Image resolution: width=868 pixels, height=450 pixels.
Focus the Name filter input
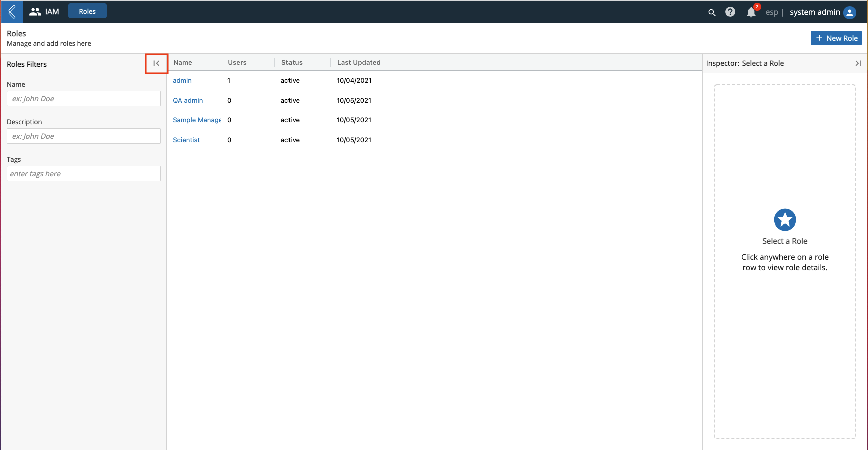click(84, 98)
